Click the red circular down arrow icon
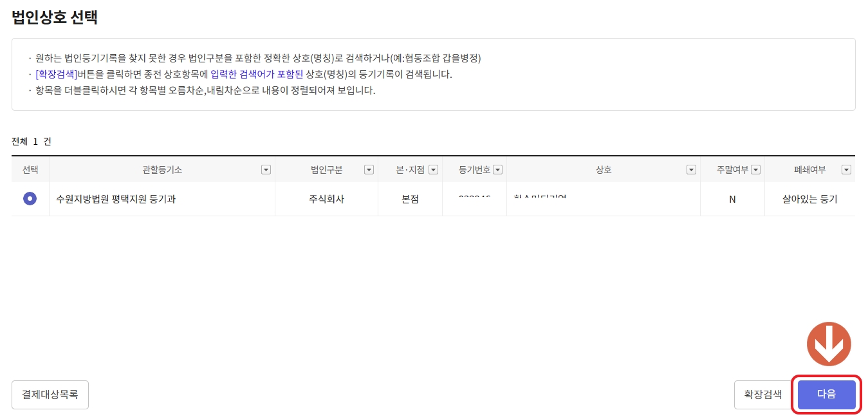This screenshot has height=419, width=868. [x=827, y=344]
